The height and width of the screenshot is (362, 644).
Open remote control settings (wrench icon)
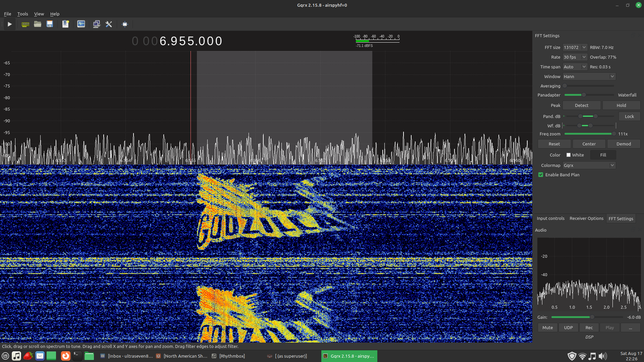(109, 24)
